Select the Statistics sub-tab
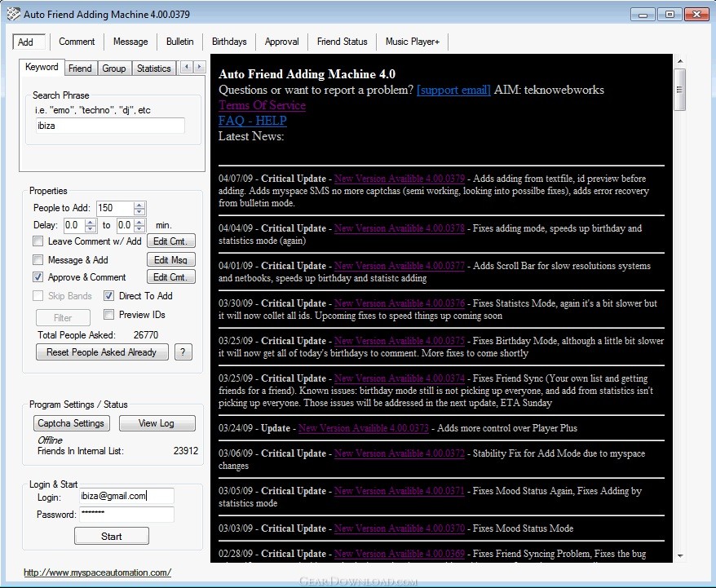Screen dimensions: 716x588 pyautogui.click(x=154, y=69)
